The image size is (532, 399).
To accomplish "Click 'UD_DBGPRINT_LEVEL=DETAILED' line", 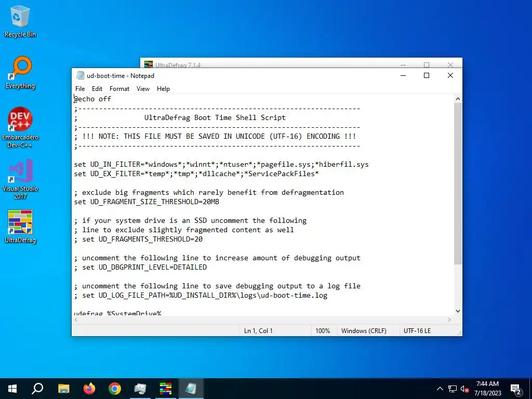I will (140, 268).
